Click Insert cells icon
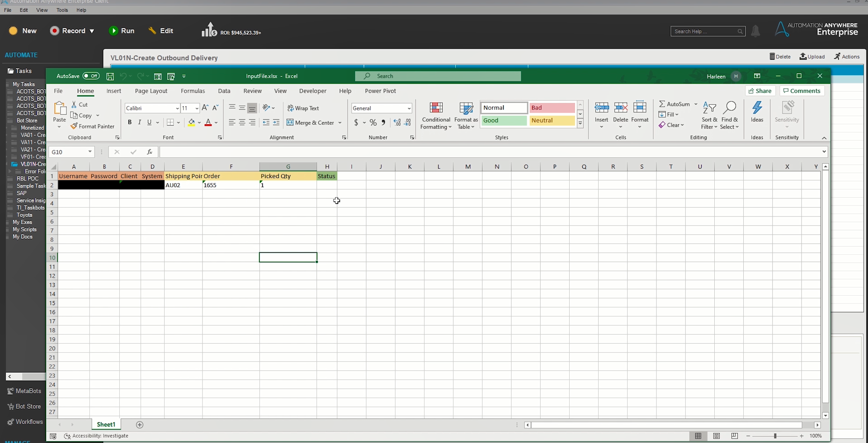 [x=602, y=108]
